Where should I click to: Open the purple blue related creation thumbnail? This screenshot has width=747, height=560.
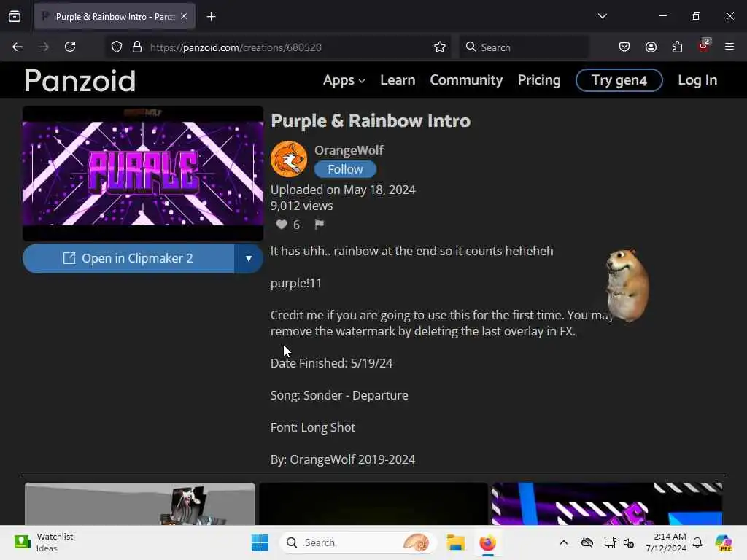click(x=607, y=504)
